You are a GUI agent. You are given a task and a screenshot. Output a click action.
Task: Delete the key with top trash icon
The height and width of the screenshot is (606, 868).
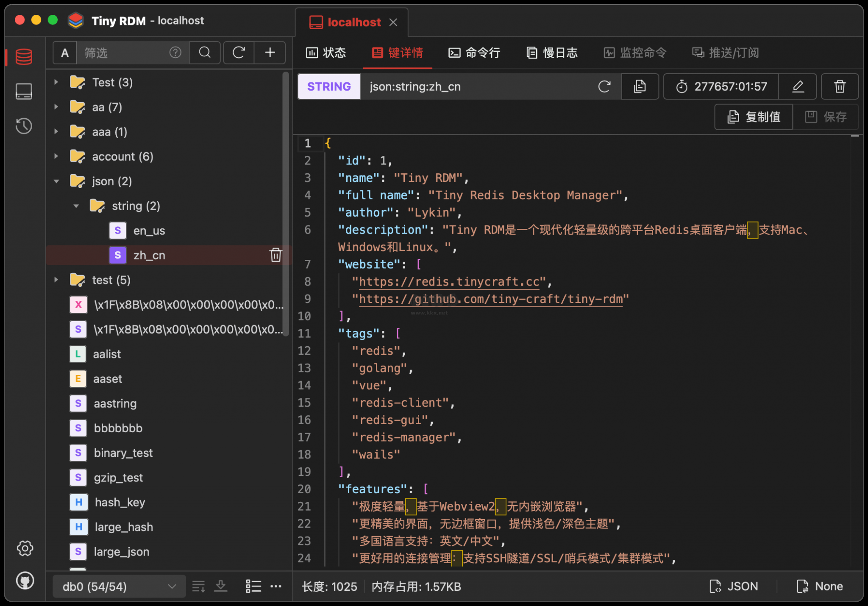pyautogui.click(x=840, y=86)
